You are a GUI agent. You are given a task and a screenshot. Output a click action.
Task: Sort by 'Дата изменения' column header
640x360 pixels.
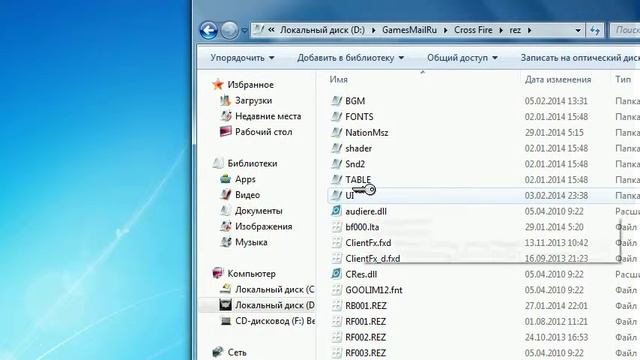coord(558,80)
